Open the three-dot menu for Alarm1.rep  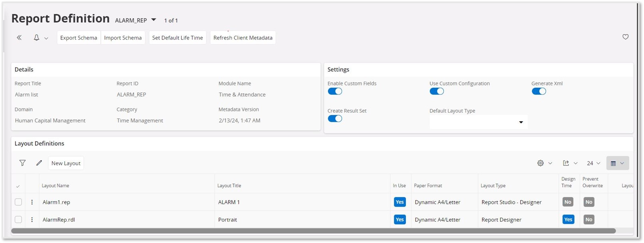(32, 202)
